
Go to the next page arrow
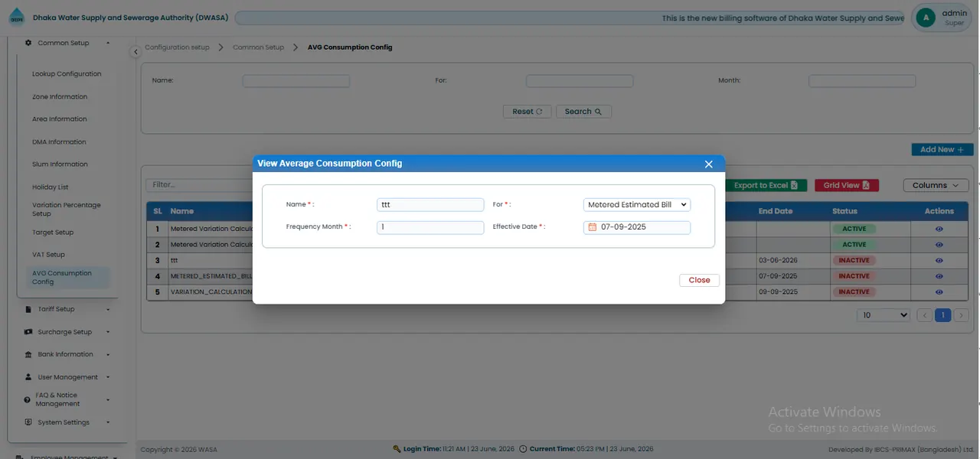pyautogui.click(x=962, y=315)
